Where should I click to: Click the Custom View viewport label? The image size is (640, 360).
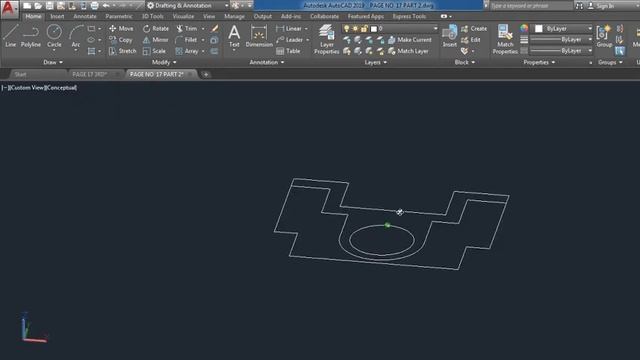(x=27, y=88)
